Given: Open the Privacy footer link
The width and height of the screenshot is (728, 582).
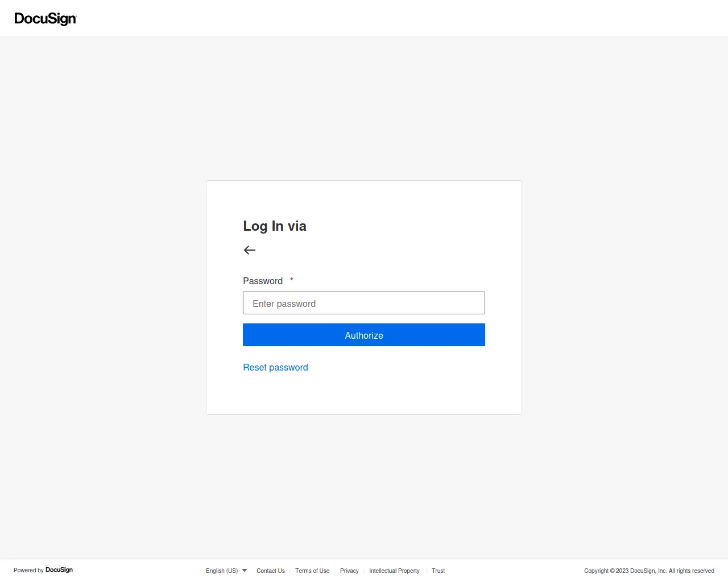Looking at the screenshot, I should [349, 571].
